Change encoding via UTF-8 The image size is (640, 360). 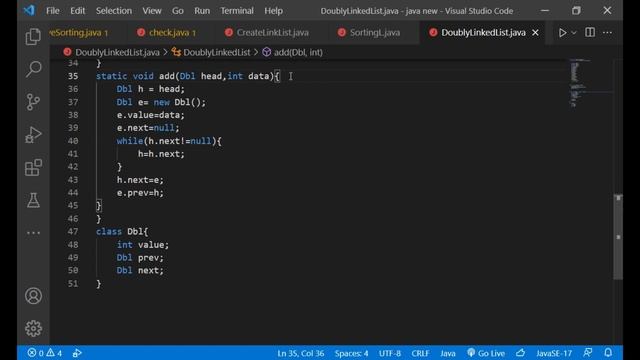(x=390, y=353)
